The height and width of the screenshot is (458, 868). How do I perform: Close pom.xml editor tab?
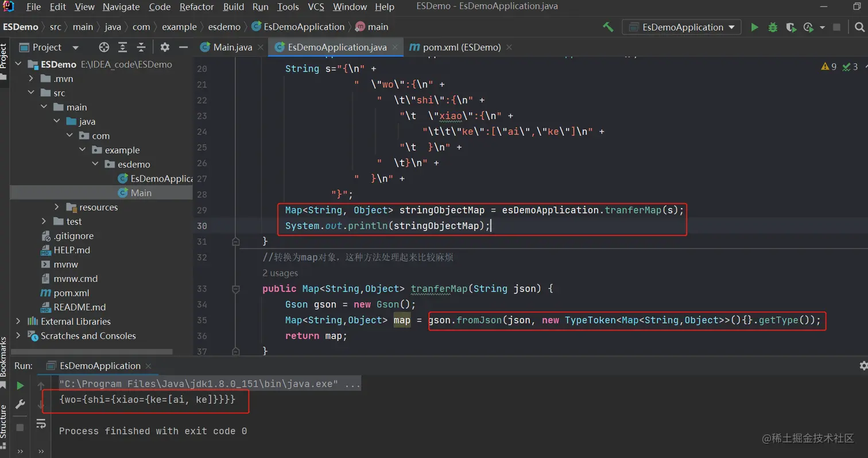509,47
